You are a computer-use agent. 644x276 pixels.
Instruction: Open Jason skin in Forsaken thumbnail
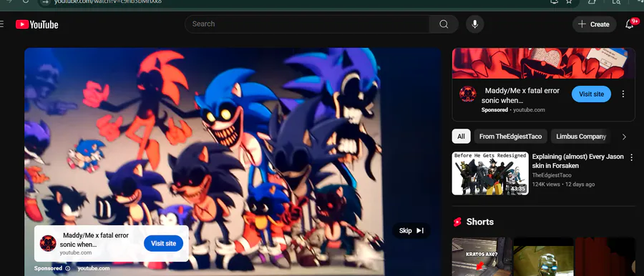pyautogui.click(x=490, y=173)
